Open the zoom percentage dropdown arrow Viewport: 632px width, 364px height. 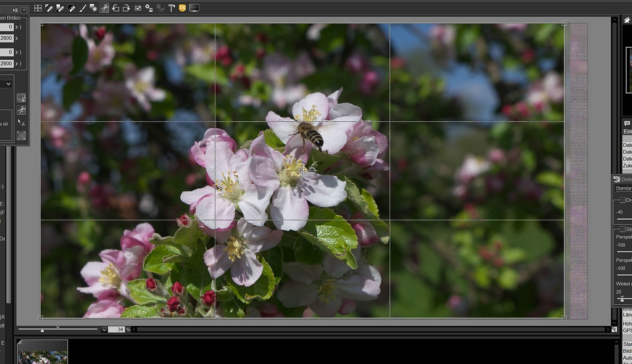(104, 329)
